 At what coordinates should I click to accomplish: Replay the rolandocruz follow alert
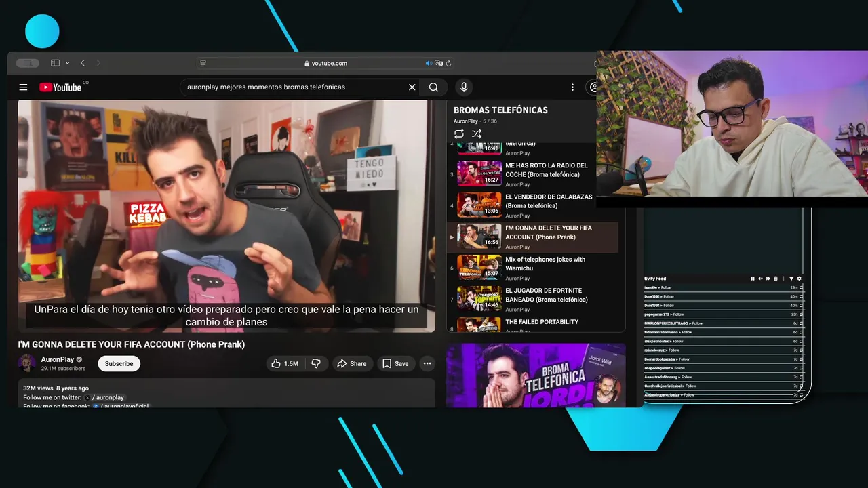pyautogui.click(x=802, y=350)
